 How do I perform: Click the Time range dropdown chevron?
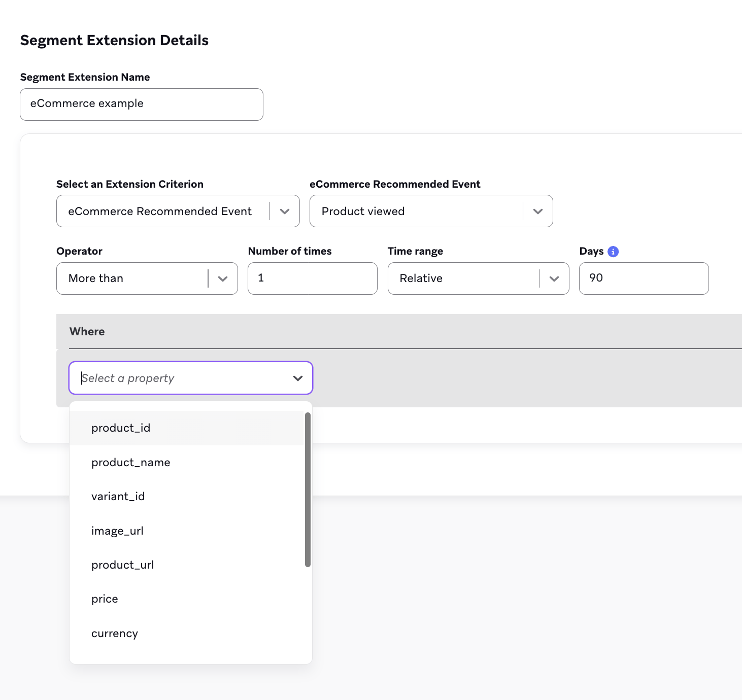553,278
